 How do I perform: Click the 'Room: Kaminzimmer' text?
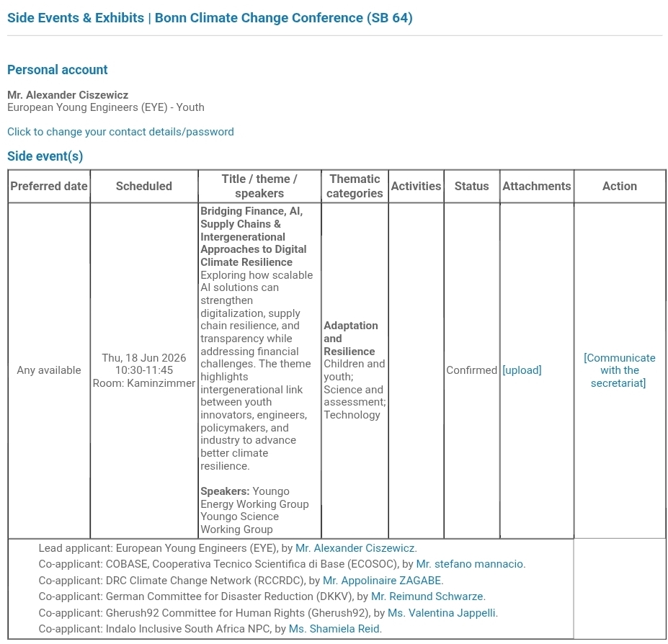144,383
